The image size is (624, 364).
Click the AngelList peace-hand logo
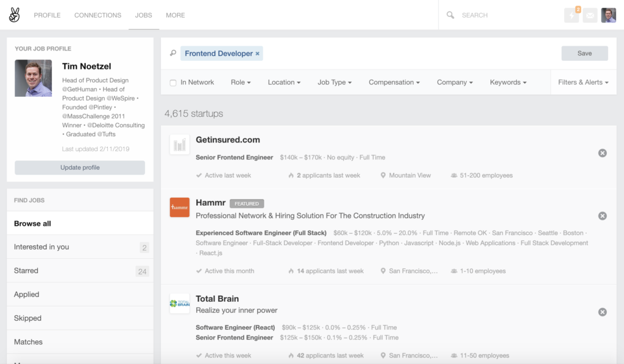pos(15,15)
